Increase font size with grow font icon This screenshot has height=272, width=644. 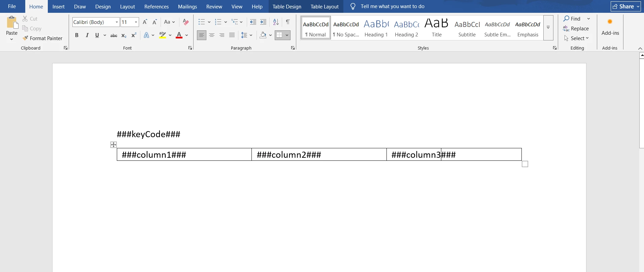[x=145, y=22]
